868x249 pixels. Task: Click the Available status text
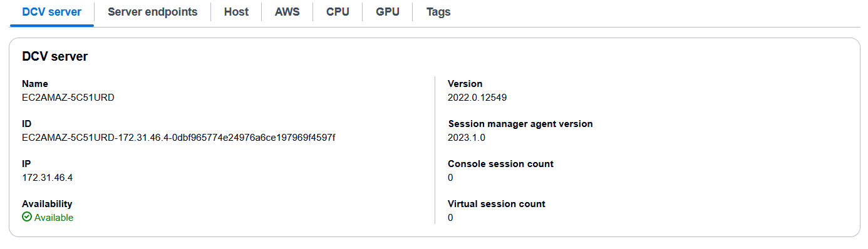point(54,218)
